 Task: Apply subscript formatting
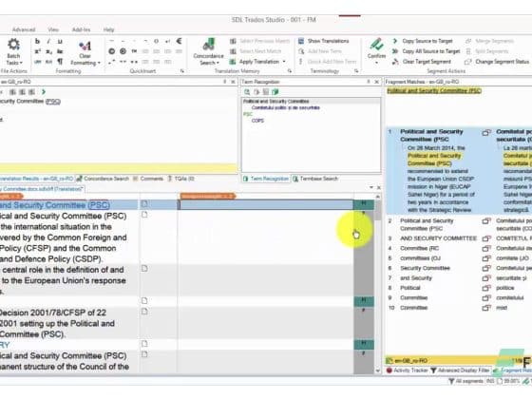pyautogui.click(x=48, y=51)
